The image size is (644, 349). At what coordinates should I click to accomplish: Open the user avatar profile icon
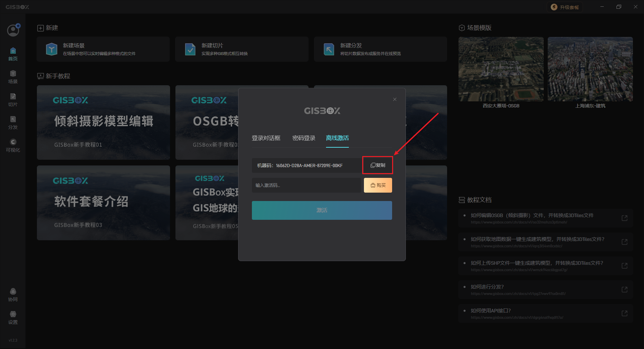(x=13, y=30)
